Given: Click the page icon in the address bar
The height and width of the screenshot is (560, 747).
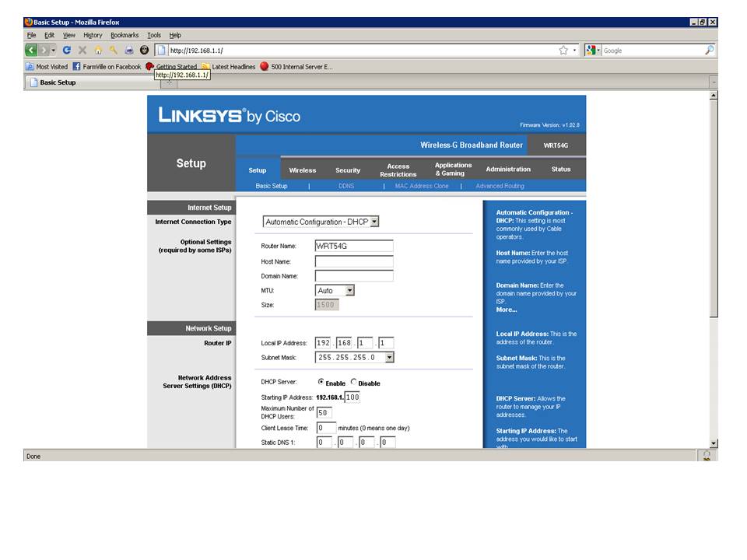Looking at the screenshot, I should [x=162, y=50].
